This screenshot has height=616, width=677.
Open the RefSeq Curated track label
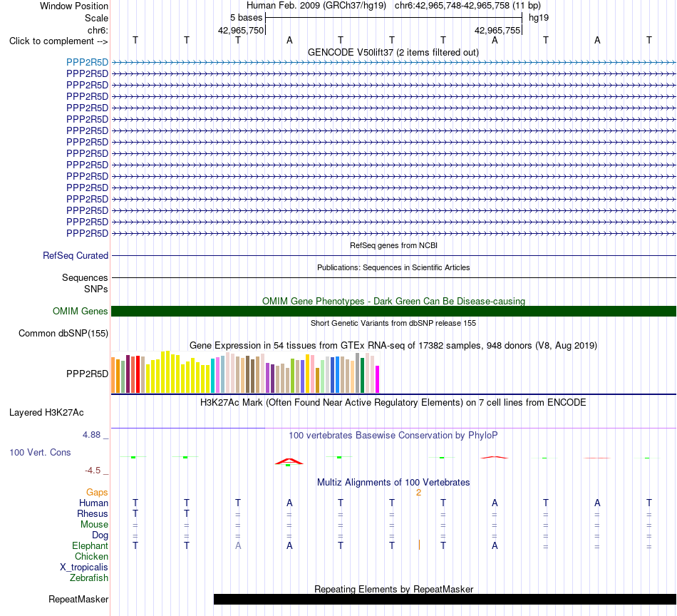point(76,255)
